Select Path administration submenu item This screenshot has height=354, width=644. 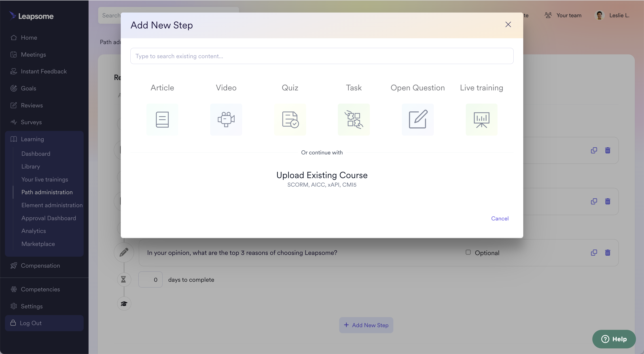[47, 192]
